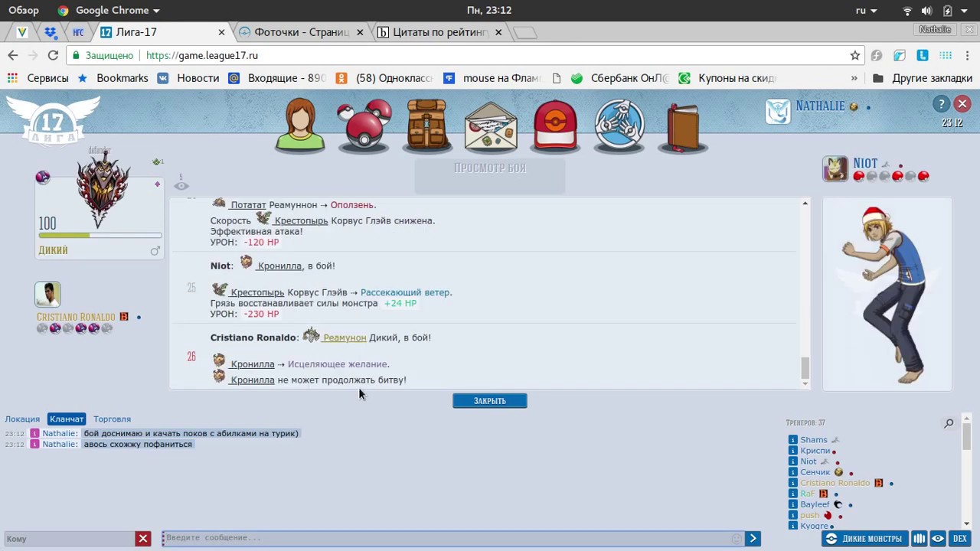The height and width of the screenshot is (551, 980).
Task: Click the Обзор activities button
Action: coord(24,10)
